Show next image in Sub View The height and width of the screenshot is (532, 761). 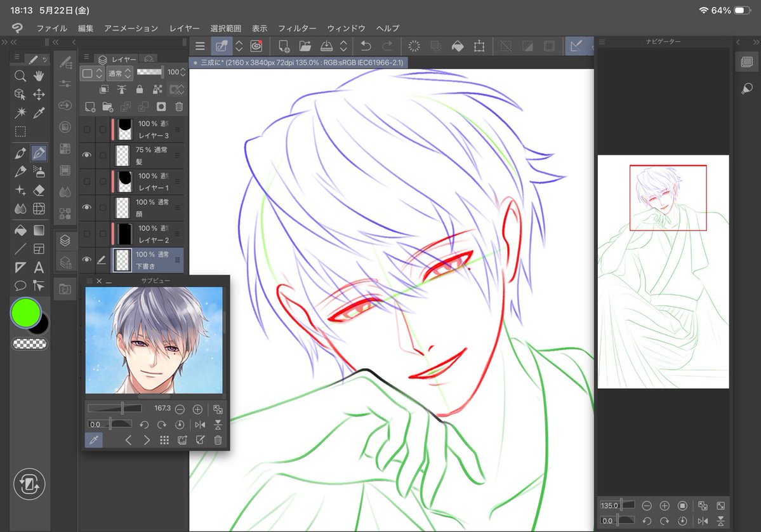pos(147,440)
